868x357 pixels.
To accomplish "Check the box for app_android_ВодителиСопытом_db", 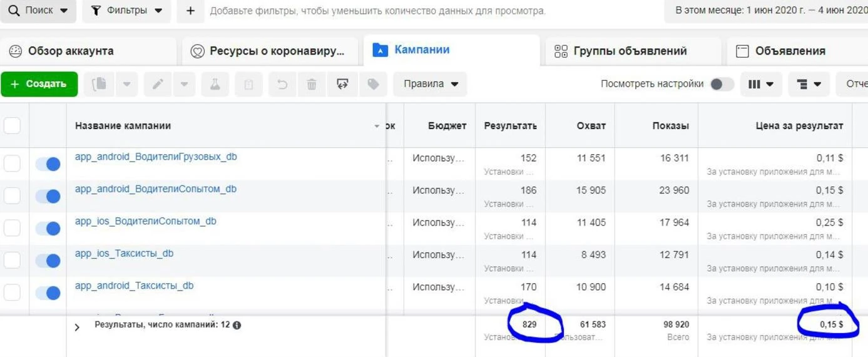I will coord(12,196).
